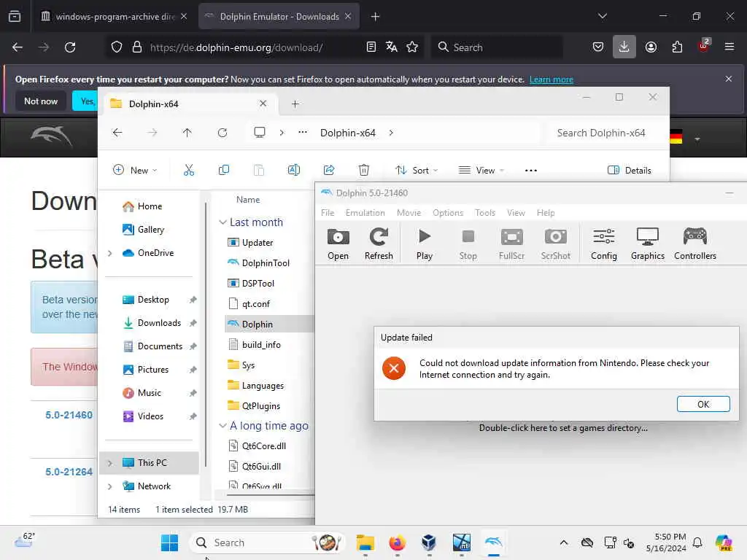Viewport: 747px width, 560px height.
Task: Click the Search Dolphin-x64 field
Action: click(601, 133)
